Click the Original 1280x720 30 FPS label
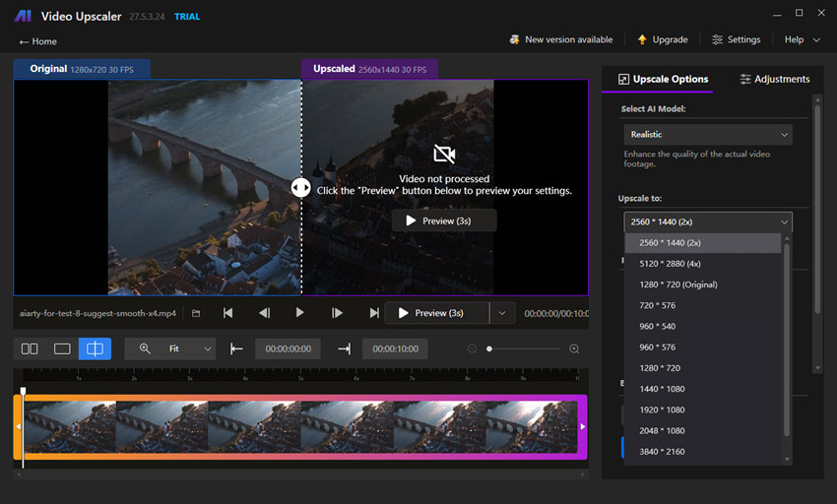This screenshot has width=837, height=504. 82,69
